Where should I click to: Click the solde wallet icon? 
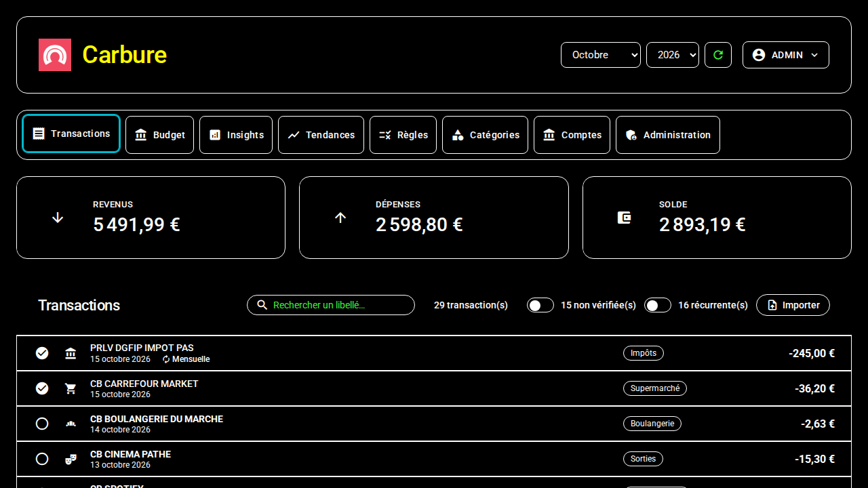click(624, 218)
